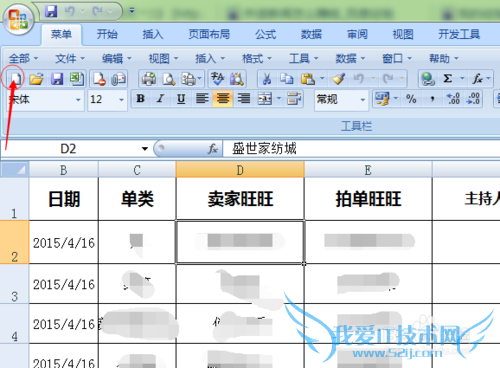500x368 pixels.
Task: Open the font name 宋体 dropdown
Action: (78, 99)
